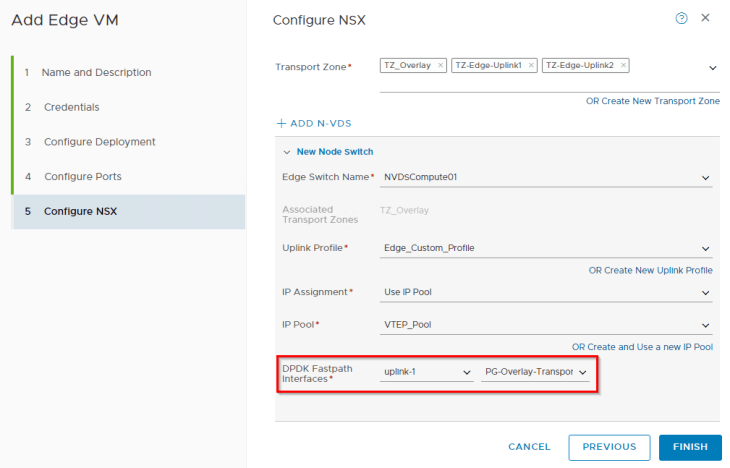
Task: Collapse the New Node Switch section
Action: 287,152
